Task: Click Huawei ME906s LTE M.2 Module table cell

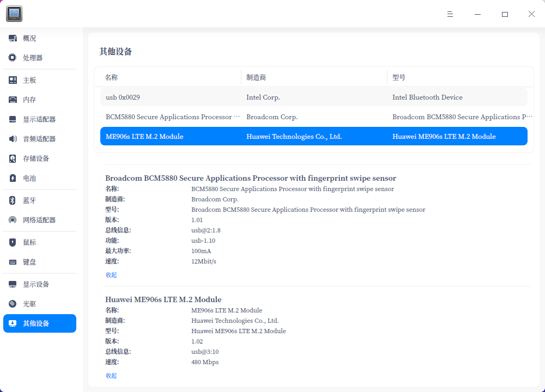Action: 444,137
